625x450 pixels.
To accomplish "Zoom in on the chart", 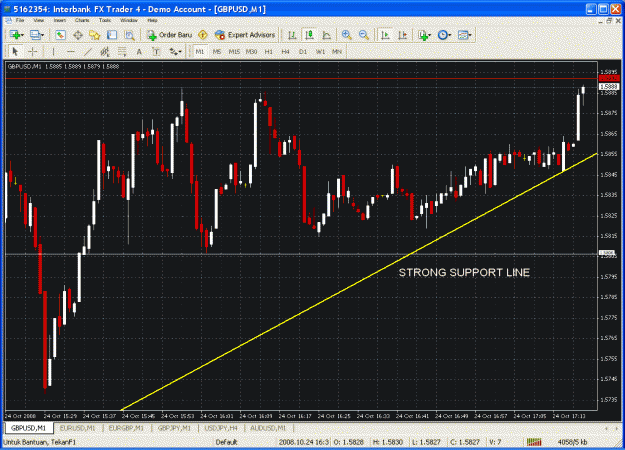I will pos(346,35).
